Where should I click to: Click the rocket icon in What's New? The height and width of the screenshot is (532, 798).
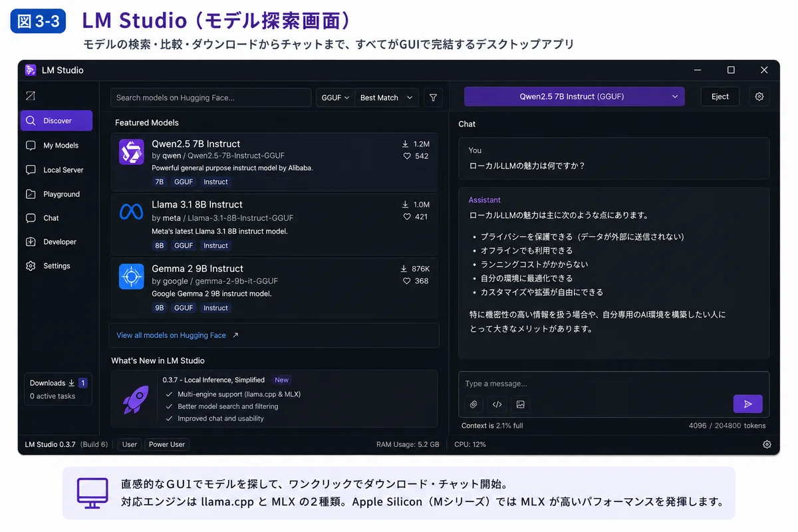(136, 399)
